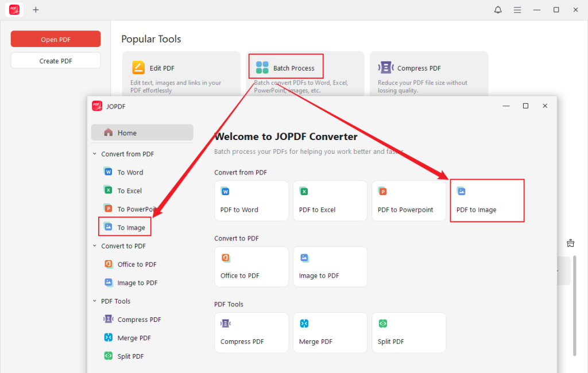The image size is (588, 373).
Task: Collapse the PDF Tools section
Action: click(x=94, y=301)
